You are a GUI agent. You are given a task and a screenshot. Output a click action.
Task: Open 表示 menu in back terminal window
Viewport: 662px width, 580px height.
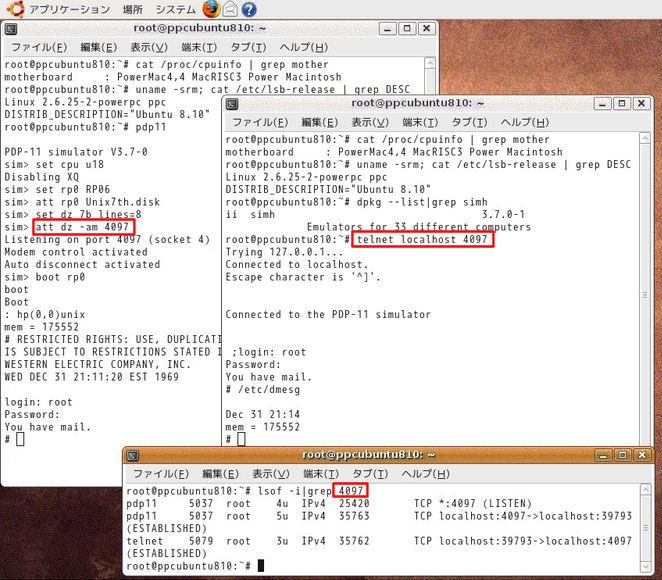[x=149, y=47]
